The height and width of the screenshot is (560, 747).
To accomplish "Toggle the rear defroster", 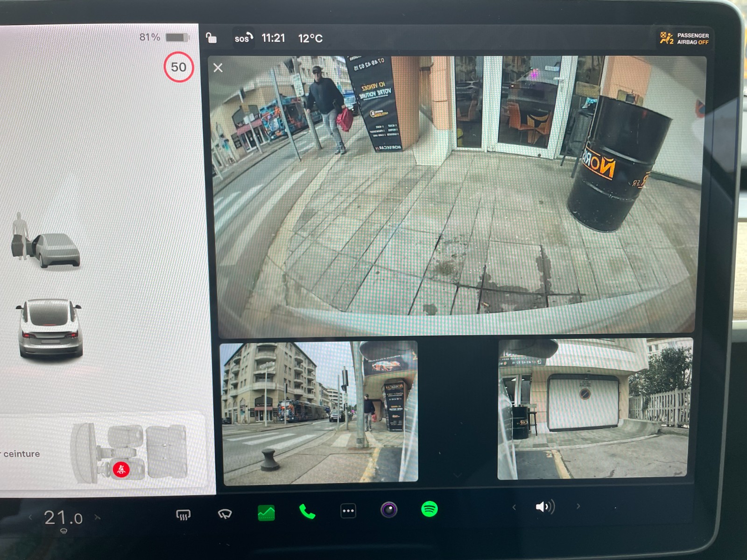I will point(183,515).
